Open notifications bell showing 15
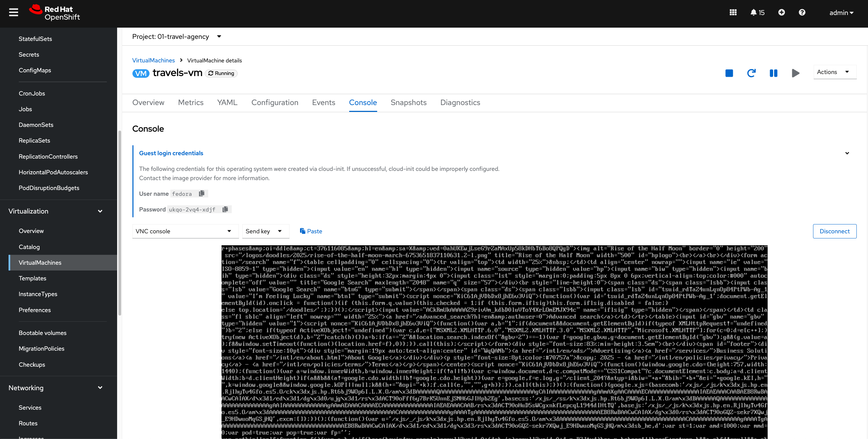This screenshot has width=868, height=439. tap(757, 13)
